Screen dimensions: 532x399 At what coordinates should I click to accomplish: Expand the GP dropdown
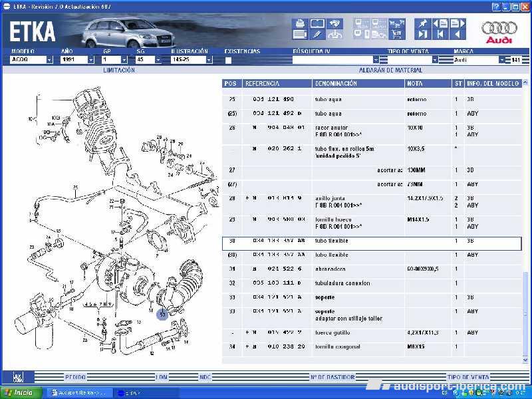[124, 60]
